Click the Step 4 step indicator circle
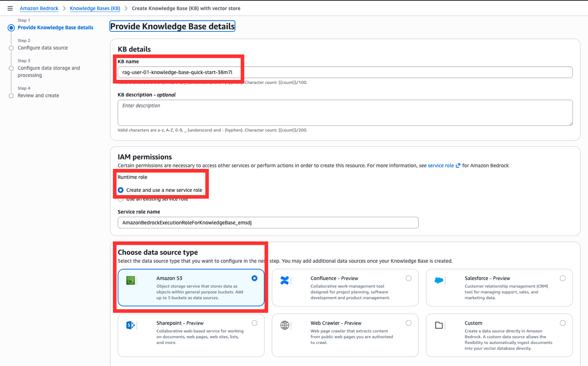 [x=11, y=96]
